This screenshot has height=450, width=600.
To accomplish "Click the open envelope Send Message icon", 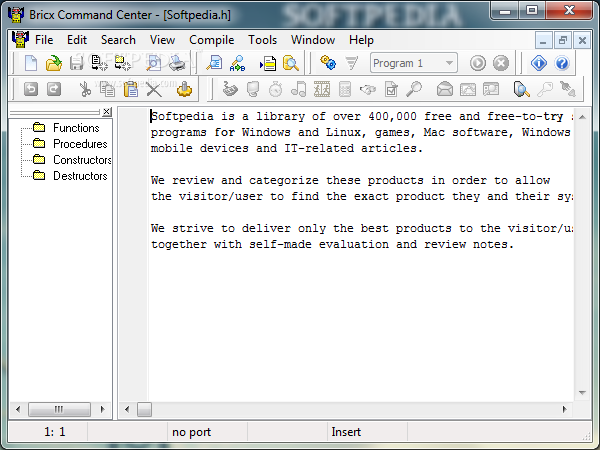I will coord(445,89).
